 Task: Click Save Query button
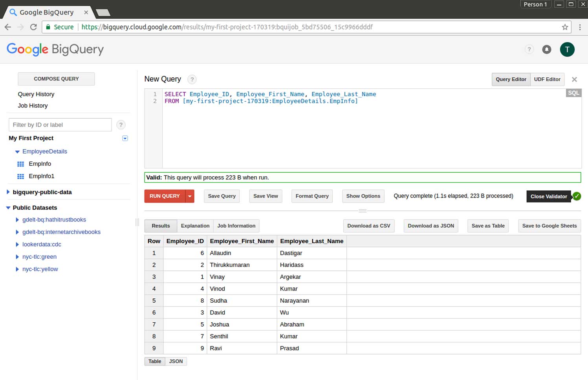222,196
